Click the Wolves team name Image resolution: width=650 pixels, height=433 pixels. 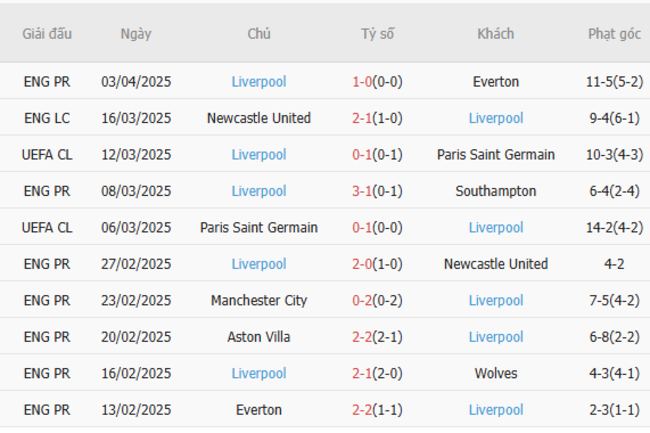coord(496,373)
